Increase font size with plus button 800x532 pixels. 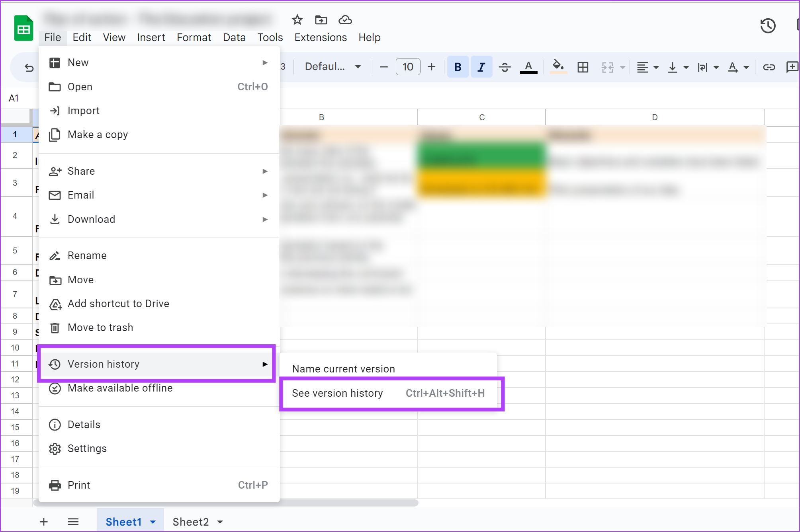point(431,67)
